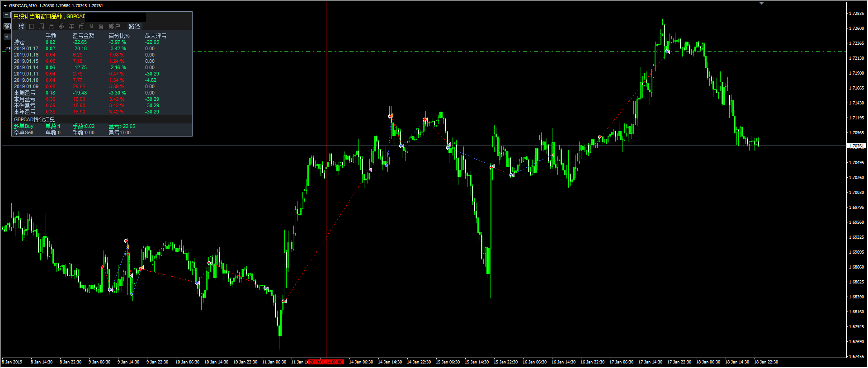This screenshot has height=368, width=868.
Task: Select the 2019.01.11 row date
Action: click(26, 74)
